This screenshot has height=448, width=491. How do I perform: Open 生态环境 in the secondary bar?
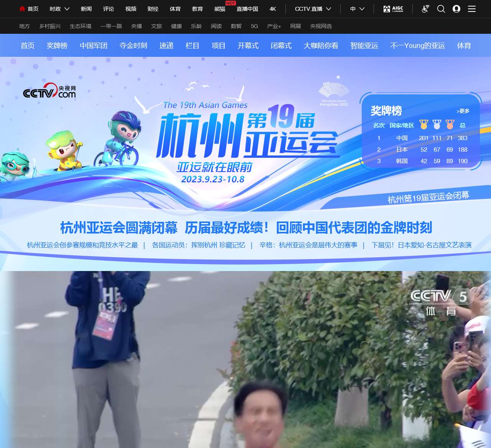(x=81, y=26)
